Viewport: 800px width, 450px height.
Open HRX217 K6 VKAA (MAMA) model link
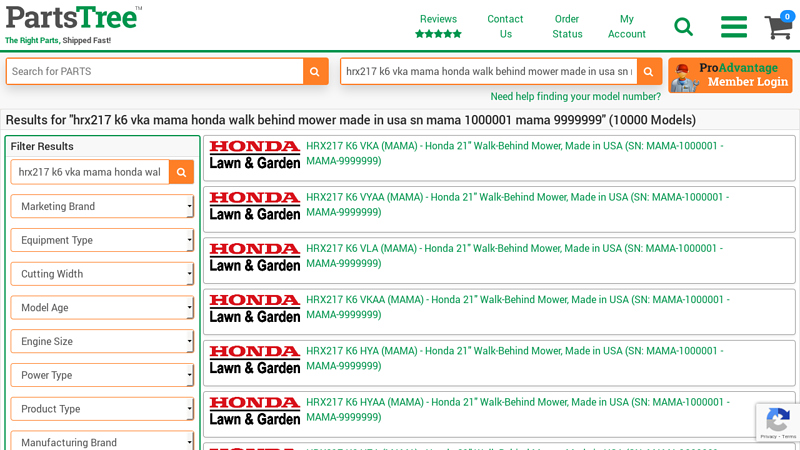(518, 307)
